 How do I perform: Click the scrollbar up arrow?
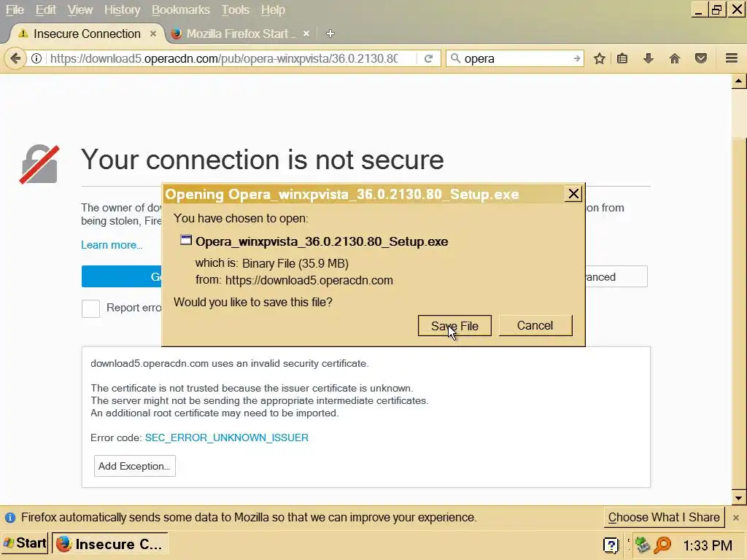coord(738,82)
